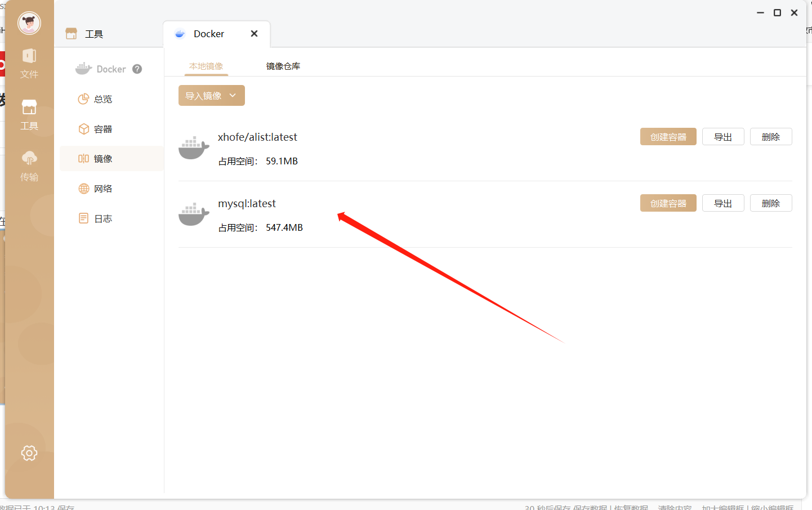812x510 pixels.
Task: Switch to the 工具 (Tools) sidebar section
Action: tap(29, 115)
